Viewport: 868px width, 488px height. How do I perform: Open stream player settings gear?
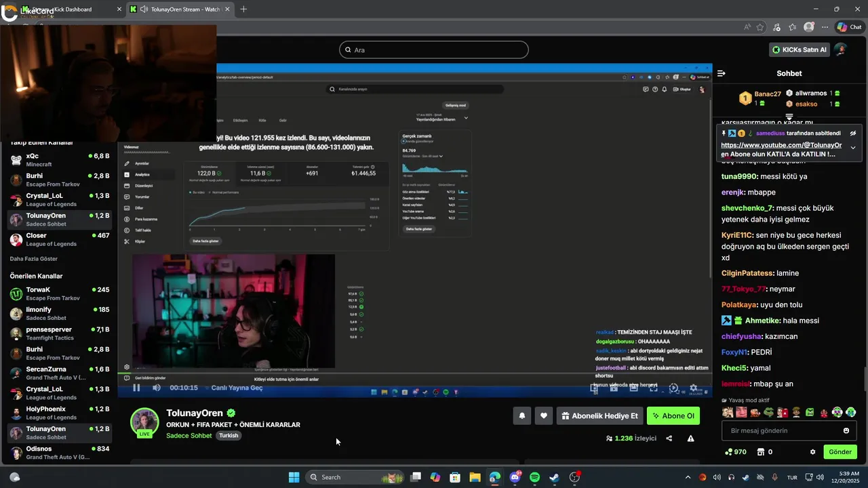pos(693,388)
